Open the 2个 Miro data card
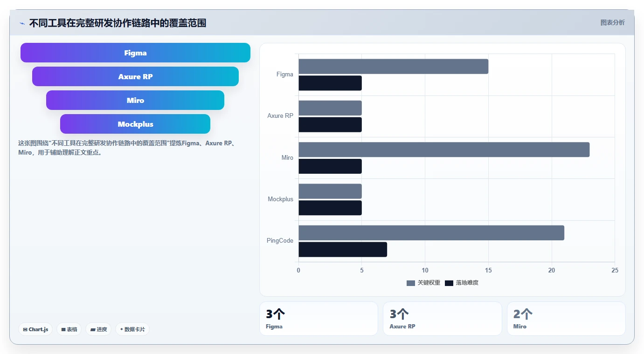The image size is (644, 354). 566,319
